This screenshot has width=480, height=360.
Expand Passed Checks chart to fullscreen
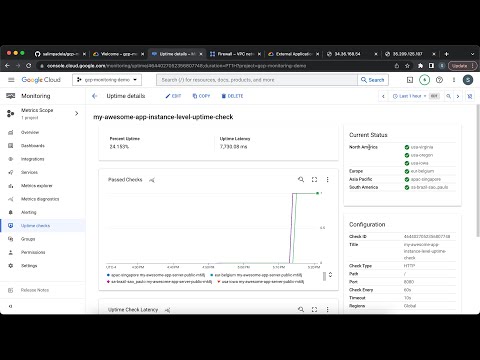[x=314, y=179]
